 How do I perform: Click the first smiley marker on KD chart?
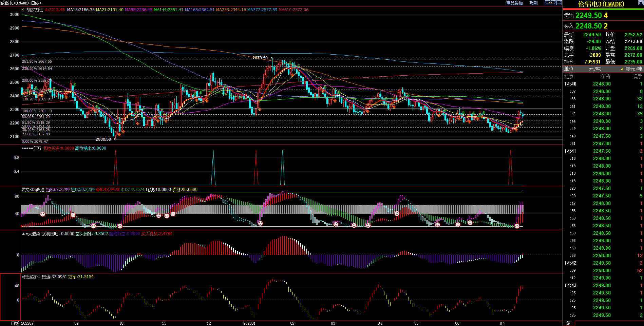(x=42, y=214)
